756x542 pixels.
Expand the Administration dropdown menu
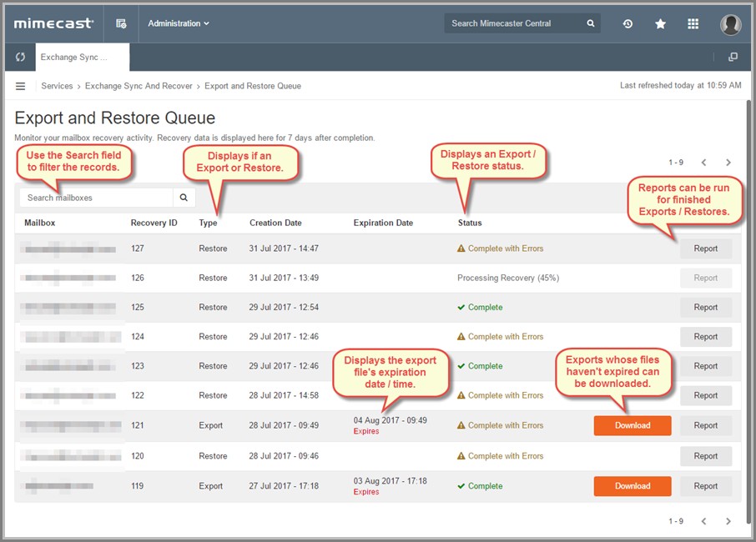[x=179, y=23]
